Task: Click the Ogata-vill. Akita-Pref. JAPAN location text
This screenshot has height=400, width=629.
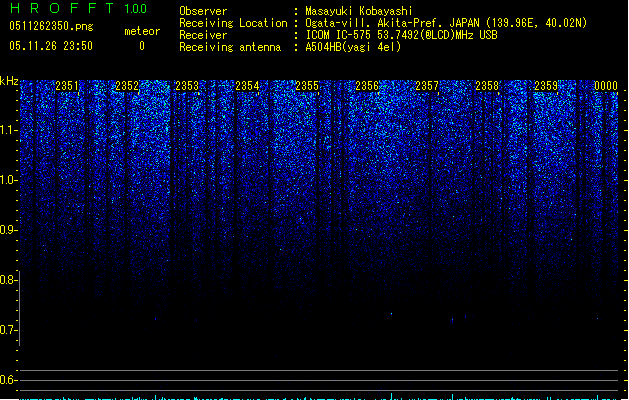Action: pyautogui.click(x=446, y=23)
